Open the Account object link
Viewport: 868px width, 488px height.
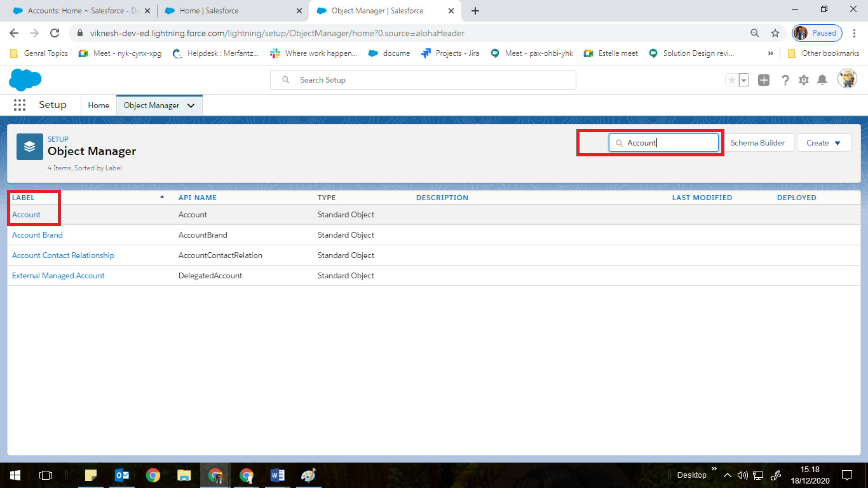pos(25,214)
